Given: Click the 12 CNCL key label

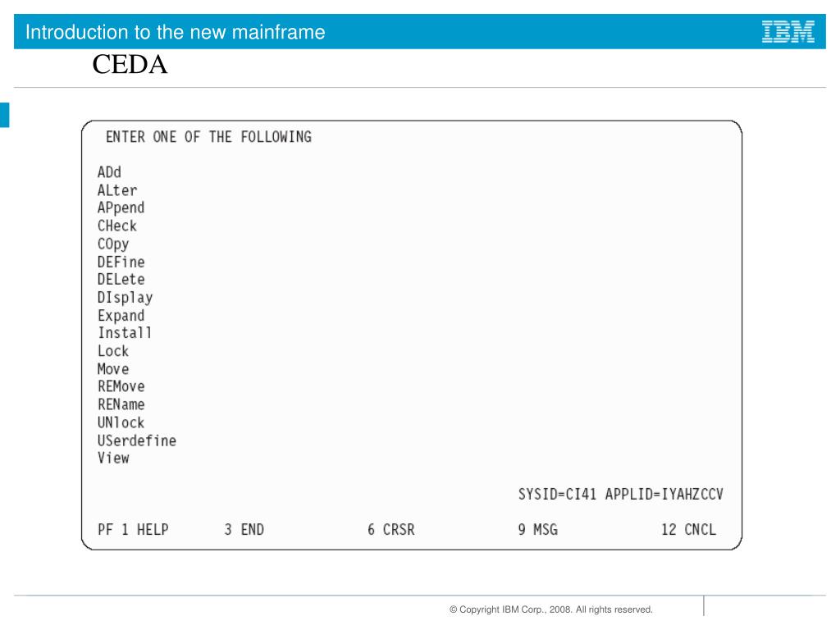Looking at the screenshot, I should 688,530.
